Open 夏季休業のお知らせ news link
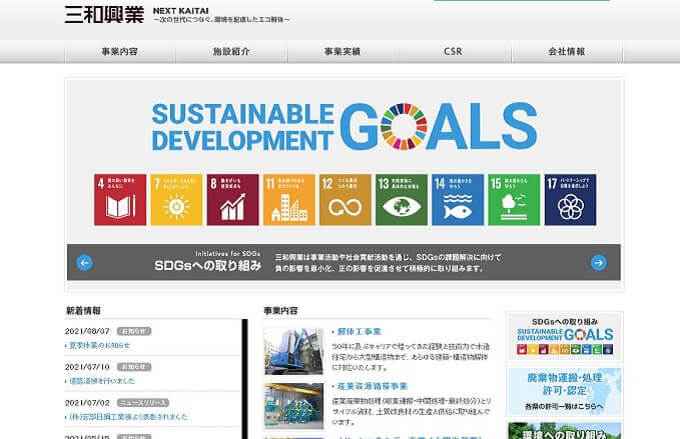Screen dimensions: 680x439 (x=99, y=345)
